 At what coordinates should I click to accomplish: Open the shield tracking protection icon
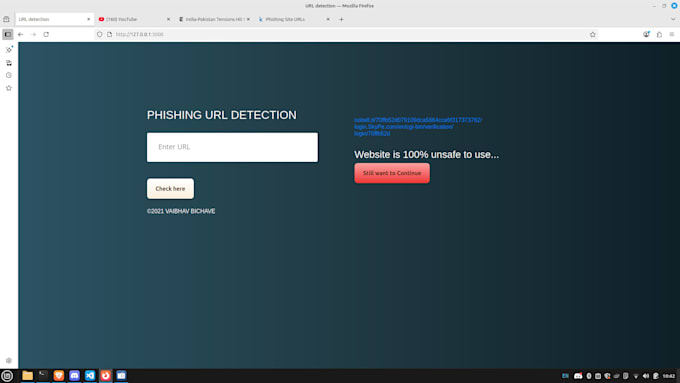[x=100, y=34]
